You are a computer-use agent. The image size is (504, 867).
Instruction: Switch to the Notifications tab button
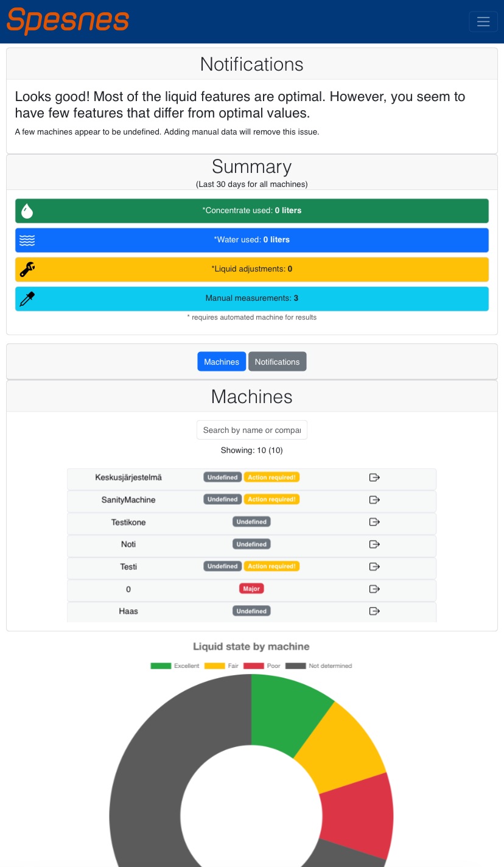pyautogui.click(x=277, y=362)
